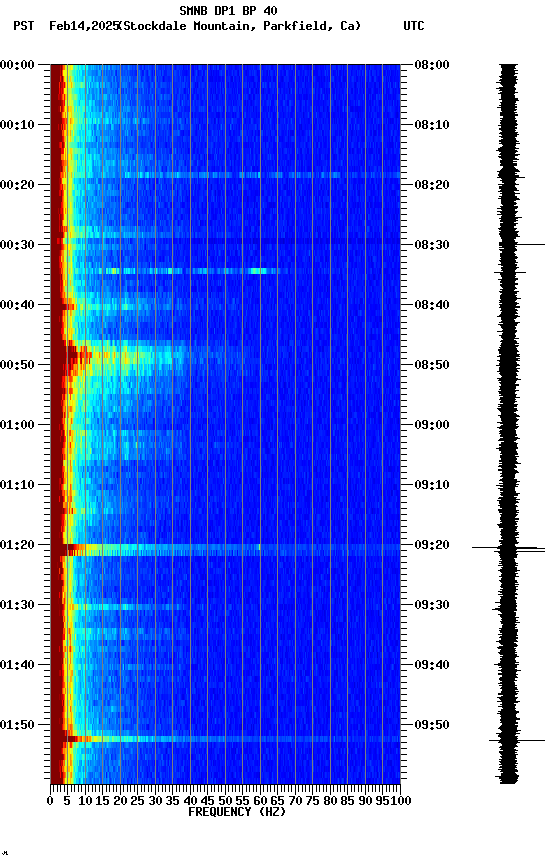The image size is (552, 864).
Task: Click the 08:50 UTC time label
Action: tap(432, 365)
